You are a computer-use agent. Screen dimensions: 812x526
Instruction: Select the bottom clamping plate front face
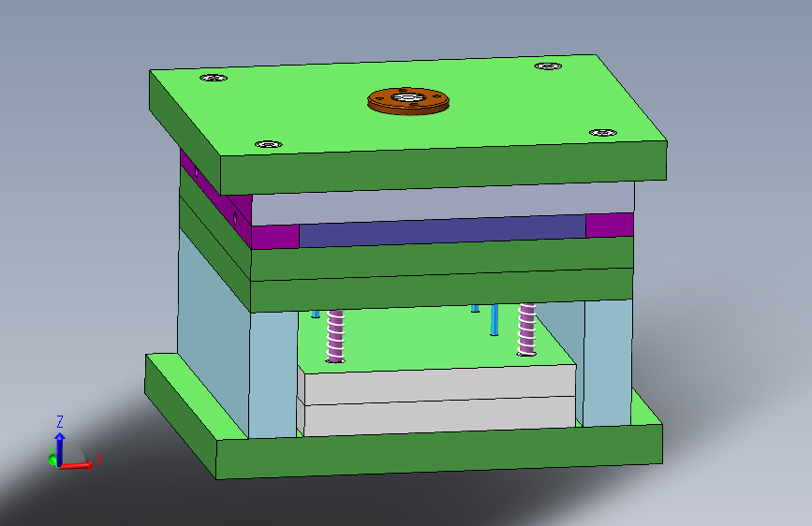click(x=439, y=451)
